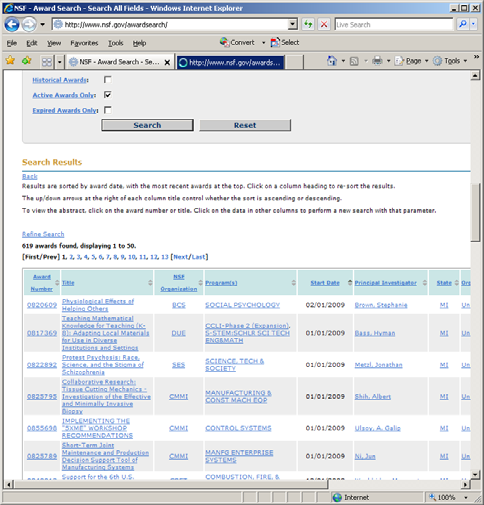Open the Favorites menu
Image resolution: width=484 pixels, height=505 pixels.
tap(84, 43)
